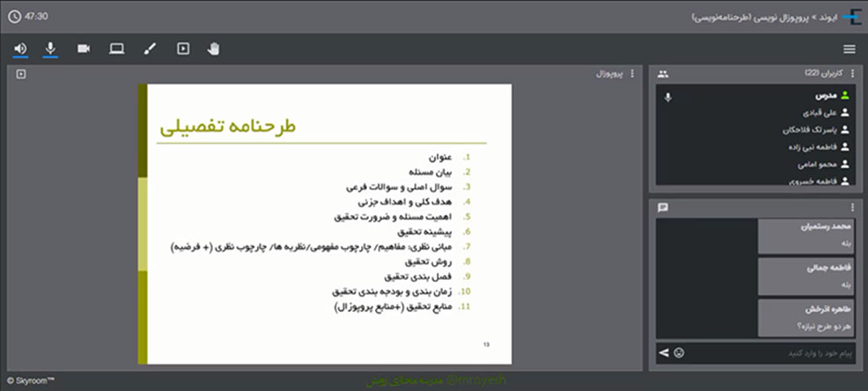Open the hamburger main menu
The width and height of the screenshot is (868, 391).
tap(849, 49)
